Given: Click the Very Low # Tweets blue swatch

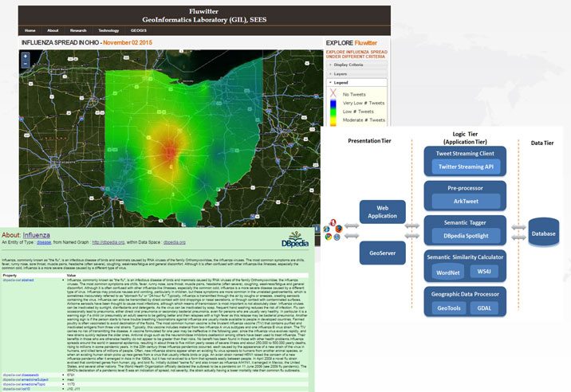Looking at the screenshot, I should point(333,103).
